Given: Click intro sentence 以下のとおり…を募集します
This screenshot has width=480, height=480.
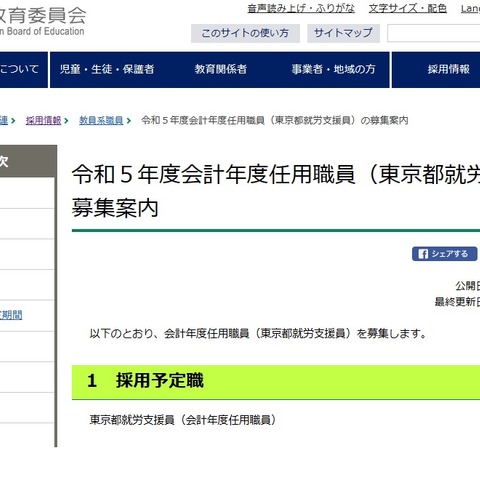Looking at the screenshot, I should [258, 333].
